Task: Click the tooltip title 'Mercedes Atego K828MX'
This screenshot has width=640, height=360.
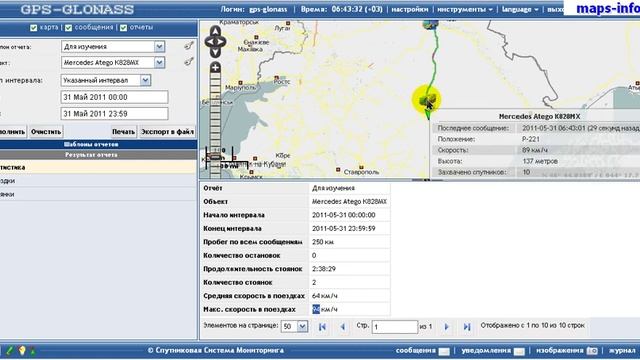Action: 539,116
